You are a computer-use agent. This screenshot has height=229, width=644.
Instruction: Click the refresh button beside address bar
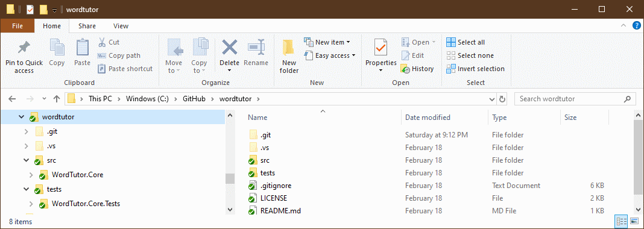coord(502,99)
